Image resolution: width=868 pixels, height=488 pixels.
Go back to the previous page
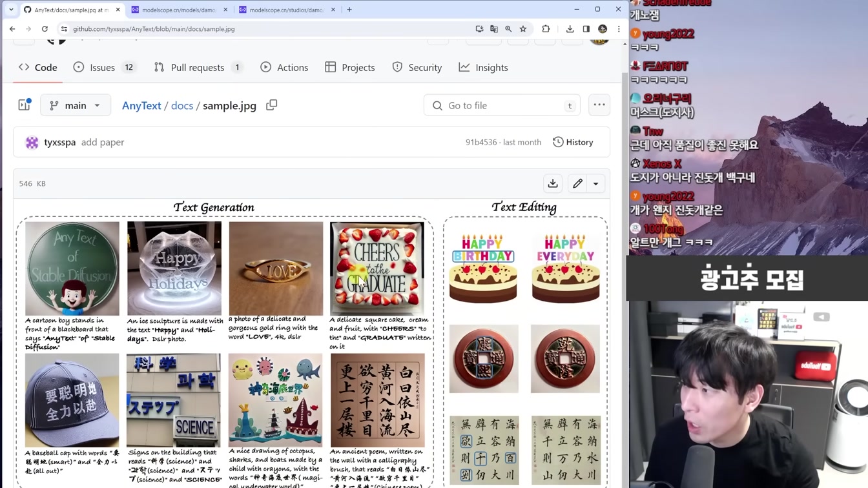tap(12, 29)
